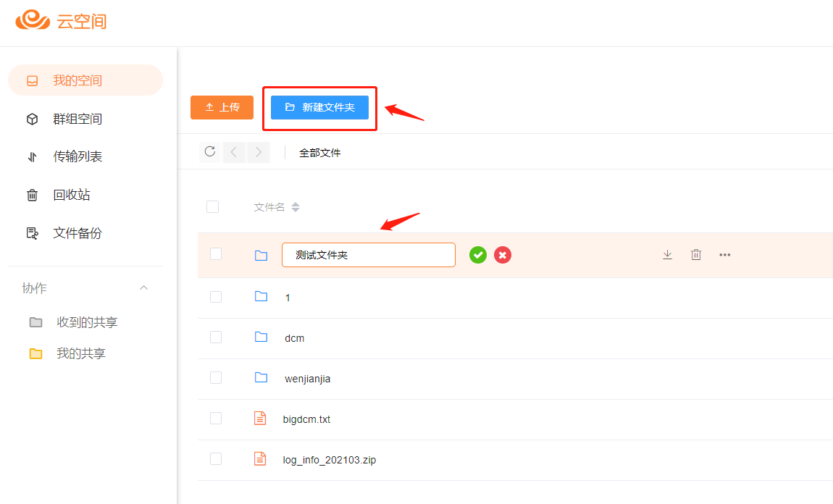Screen dimensions: 833x504
Task: Open the log_info_202103.zip file
Action: 330,460
